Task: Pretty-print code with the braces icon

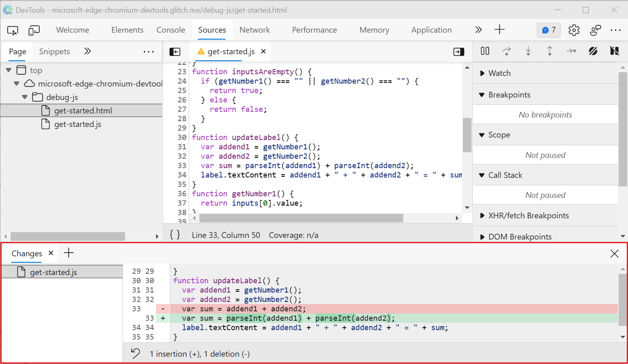Action: point(175,235)
